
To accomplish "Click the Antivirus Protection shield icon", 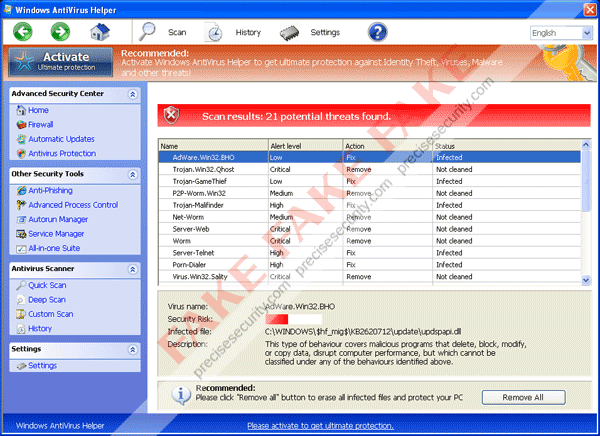I will pyautogui.click(x=21, y=154).
